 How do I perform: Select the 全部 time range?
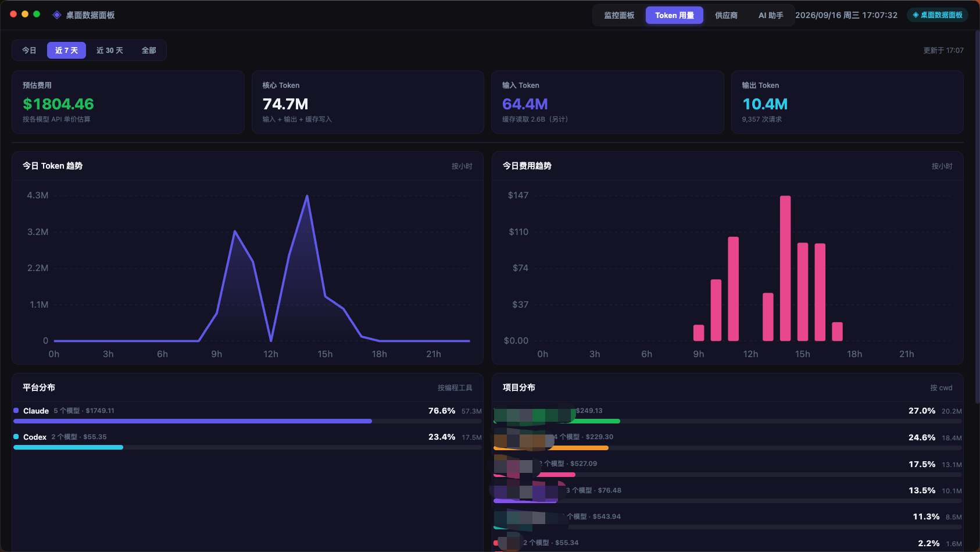(149, 51)
